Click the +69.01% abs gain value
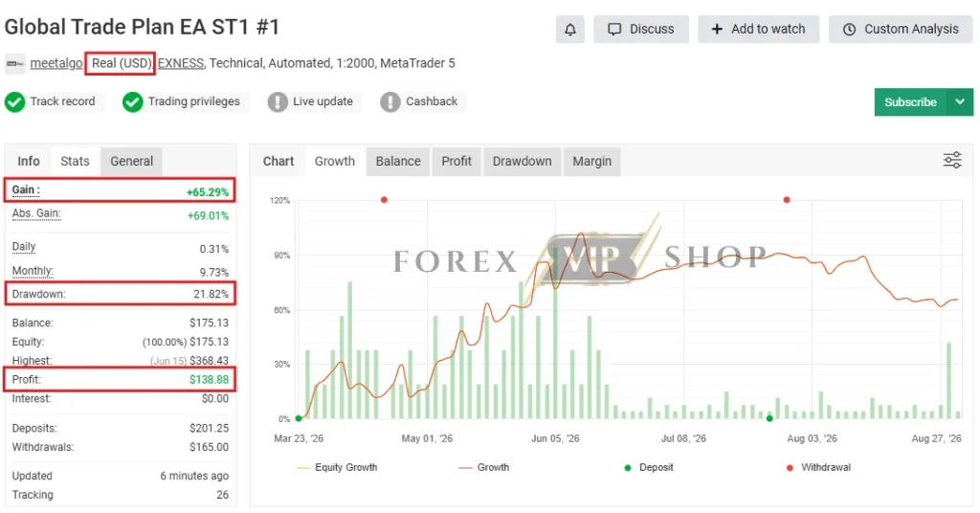 point(208,215)
